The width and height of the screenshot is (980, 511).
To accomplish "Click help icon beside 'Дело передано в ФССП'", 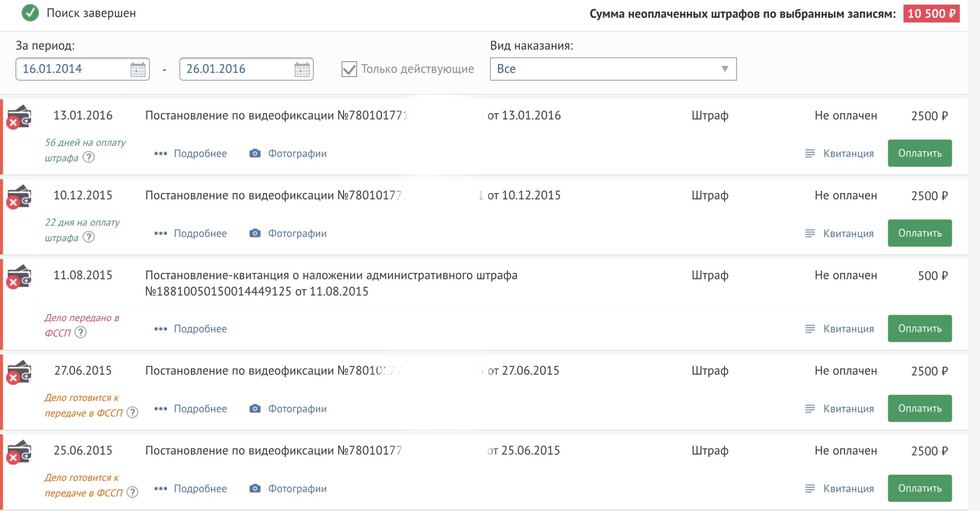I will pos(81,333).
